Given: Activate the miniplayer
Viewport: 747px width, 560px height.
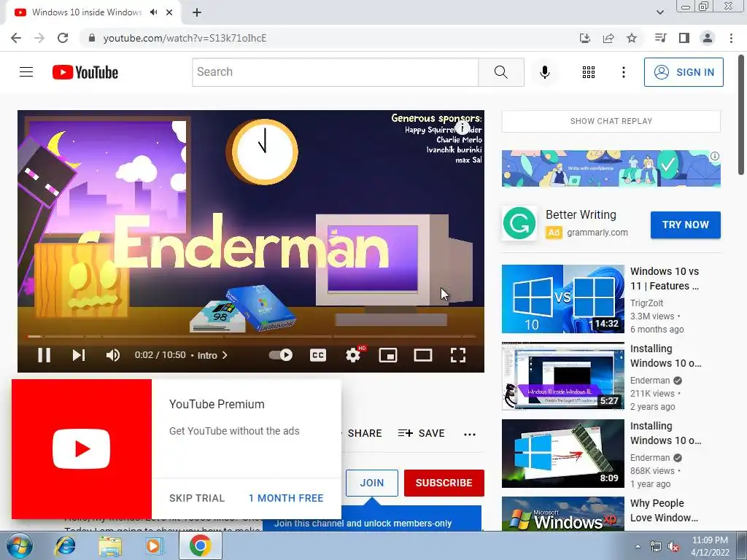Looking at the screenshot, I should (x=388, y=355).
